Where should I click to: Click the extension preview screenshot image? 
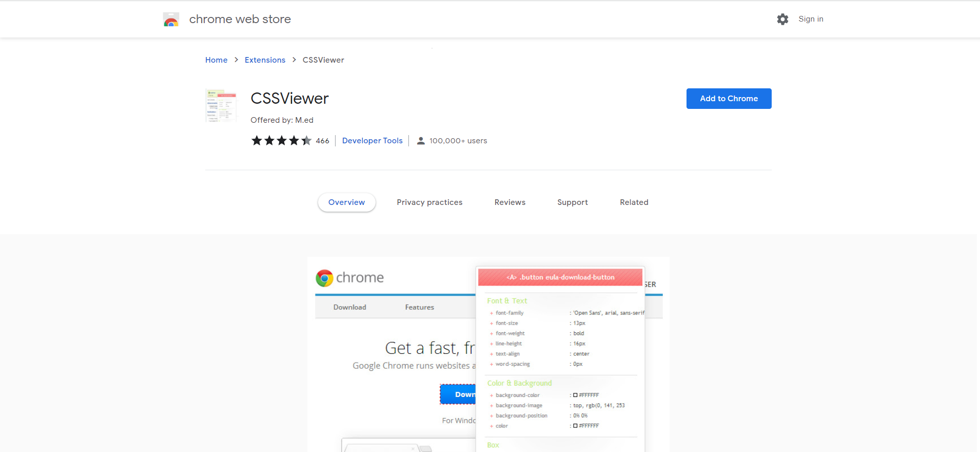tap(488, 354)
